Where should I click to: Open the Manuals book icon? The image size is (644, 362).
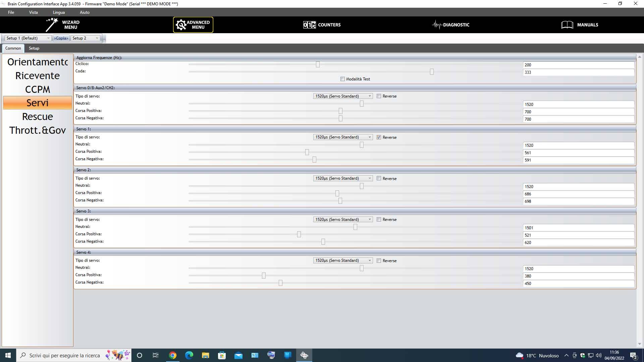click(567, 25)
